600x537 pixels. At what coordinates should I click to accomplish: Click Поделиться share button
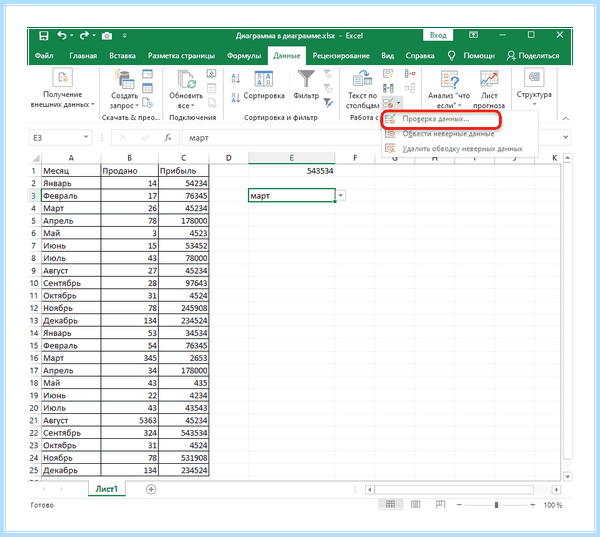click(x=533, y=56)
